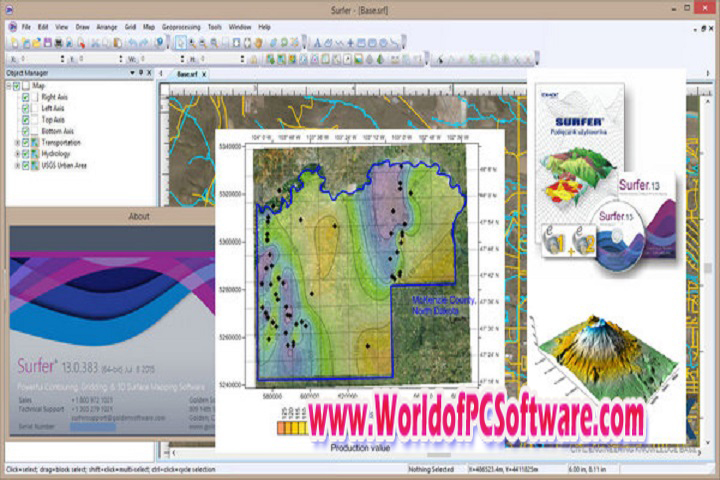The image size is (720, 480).
Task: Open the Geoprocessing menu
Action: click(x=181, y=27)
